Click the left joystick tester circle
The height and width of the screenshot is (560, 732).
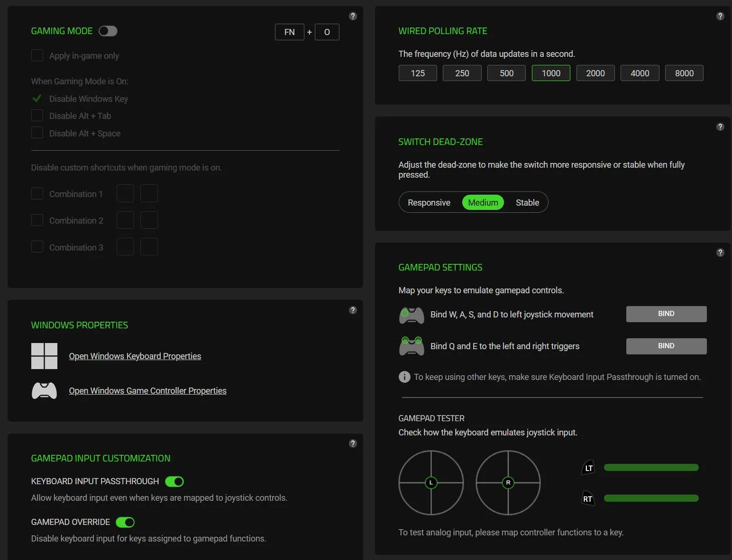pyautogui.click(x=431, y=483)
